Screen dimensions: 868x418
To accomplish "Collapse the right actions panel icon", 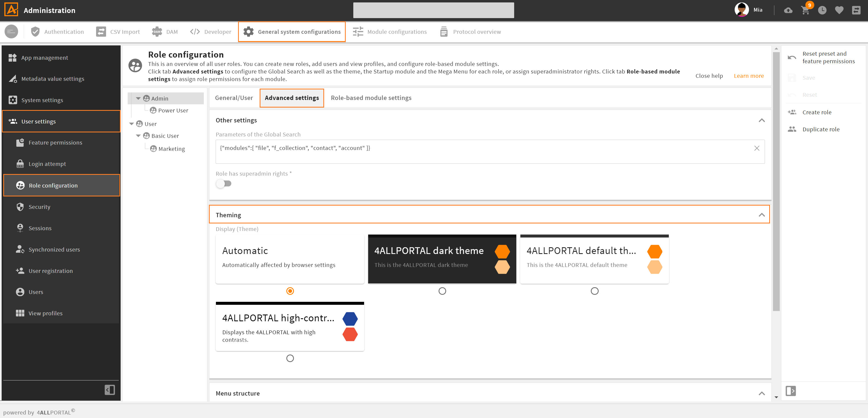I will pos(791,391).
